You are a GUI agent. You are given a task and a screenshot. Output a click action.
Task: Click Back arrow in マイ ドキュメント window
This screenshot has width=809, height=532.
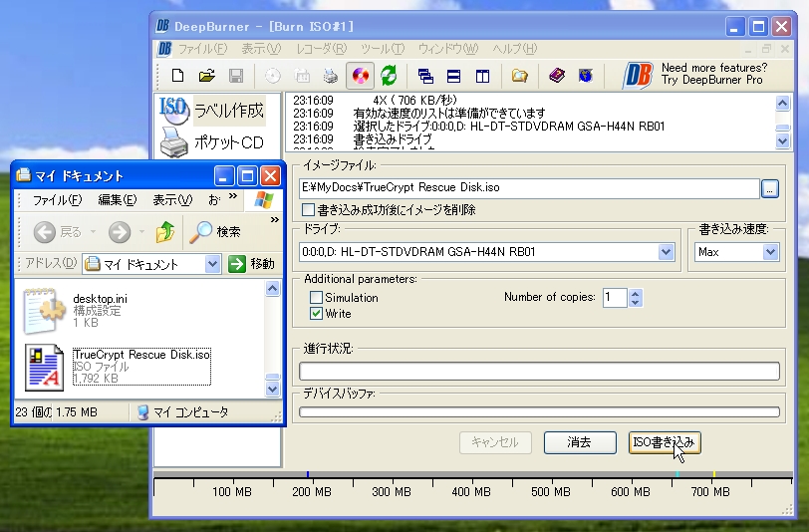45,232
